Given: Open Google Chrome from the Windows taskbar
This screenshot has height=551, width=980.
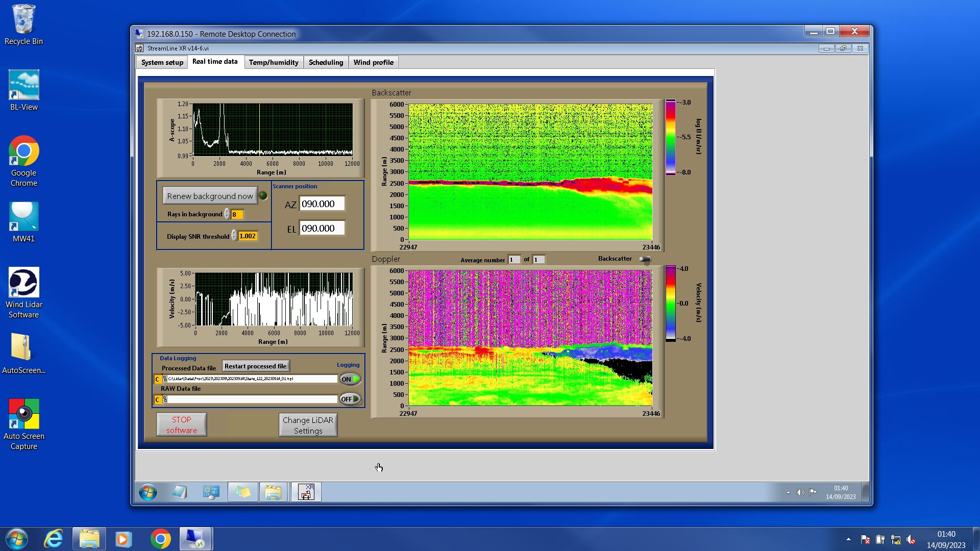Looking at the screenshot, I should tap(160, 539).
